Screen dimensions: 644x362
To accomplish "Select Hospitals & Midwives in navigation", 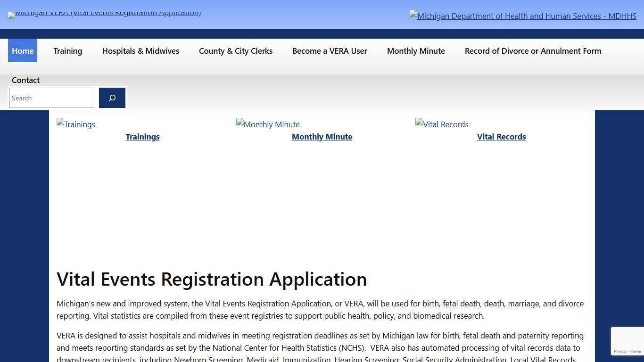I will [x=140, y=50].
